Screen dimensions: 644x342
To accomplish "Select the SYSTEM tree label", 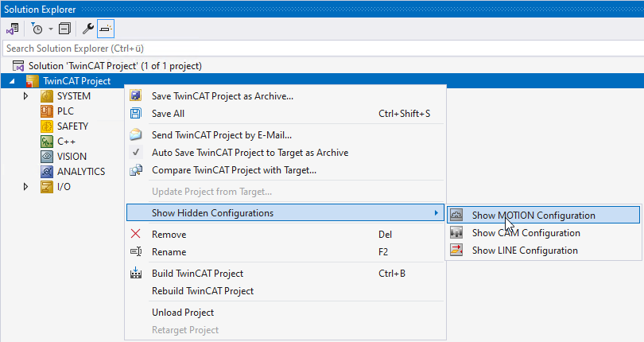I will (x=73, y=96).
